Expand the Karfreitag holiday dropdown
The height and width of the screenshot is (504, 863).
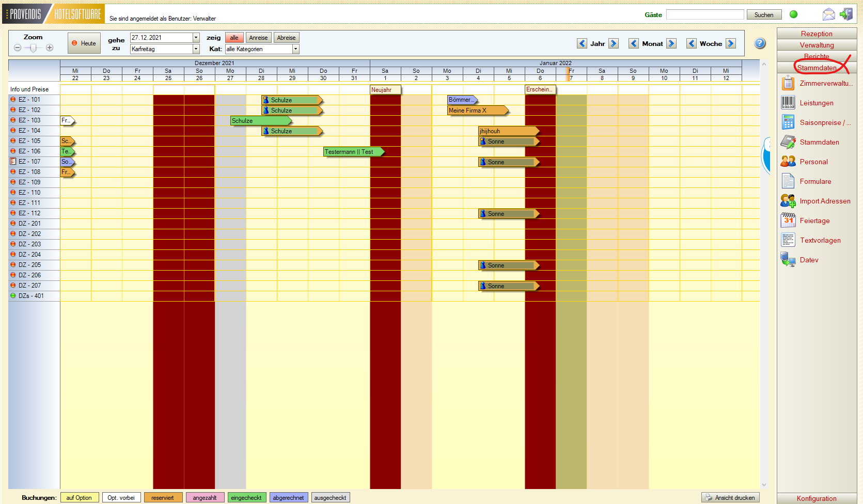coord(196,49)
